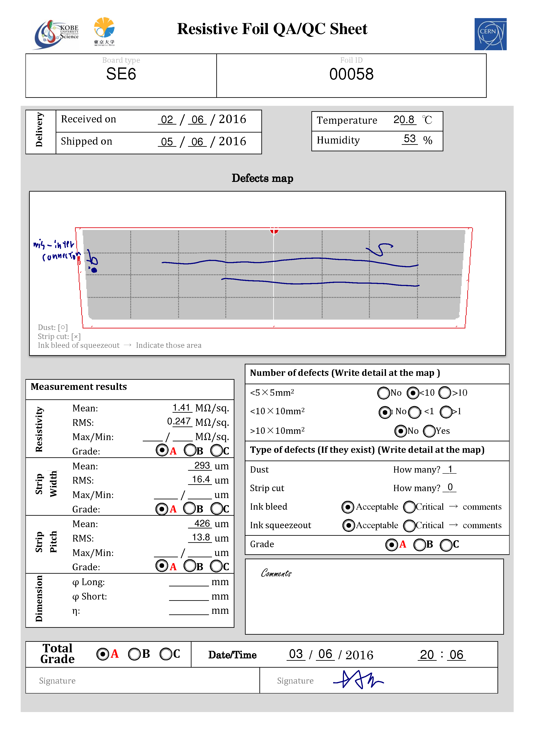Select defects Grade B radio button

point(419,545)
